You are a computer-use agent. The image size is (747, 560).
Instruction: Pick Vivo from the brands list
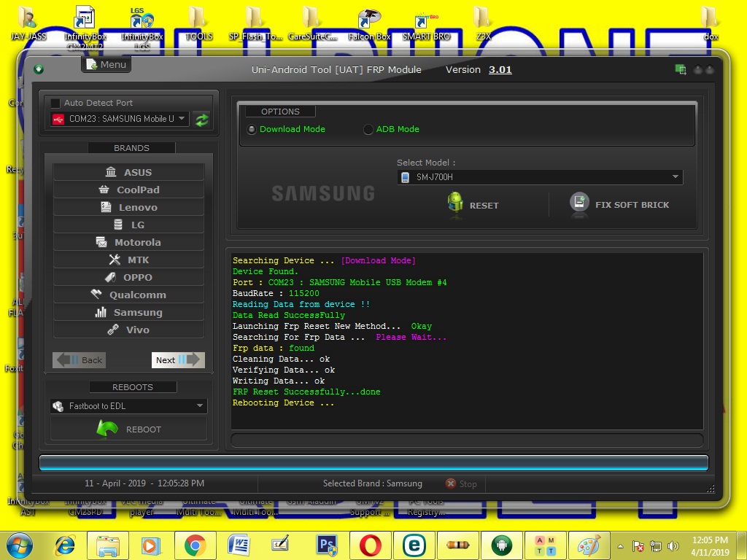click(128, 330)
